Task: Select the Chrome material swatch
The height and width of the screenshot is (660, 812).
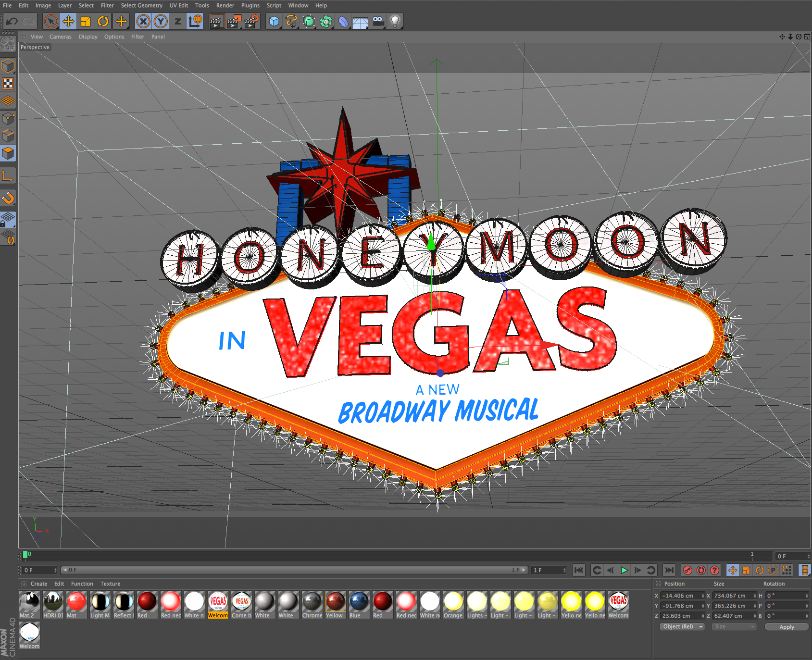Action: click(312, 605)
